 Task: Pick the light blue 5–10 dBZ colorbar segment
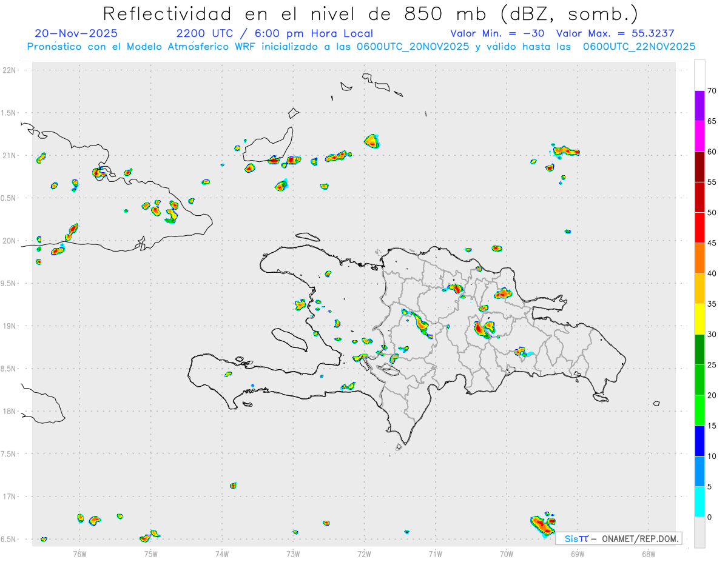699,472
